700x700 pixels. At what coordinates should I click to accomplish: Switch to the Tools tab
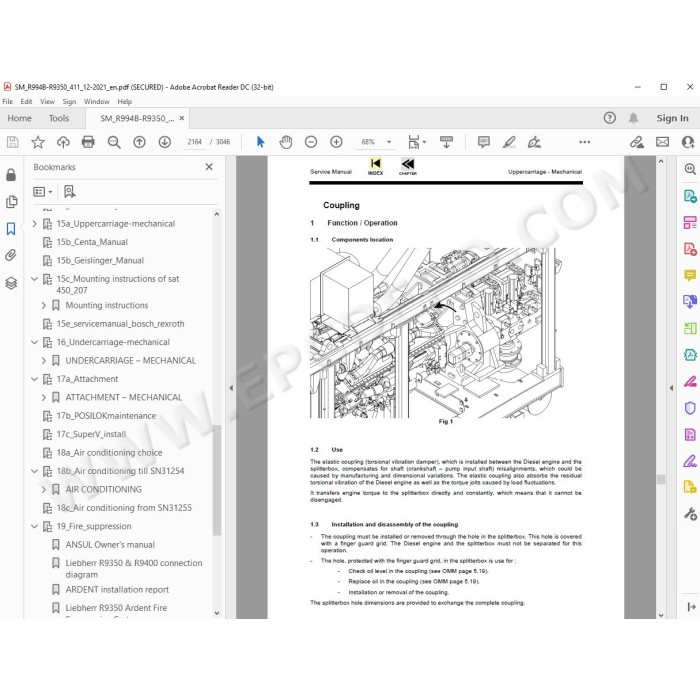click(59, 118)
